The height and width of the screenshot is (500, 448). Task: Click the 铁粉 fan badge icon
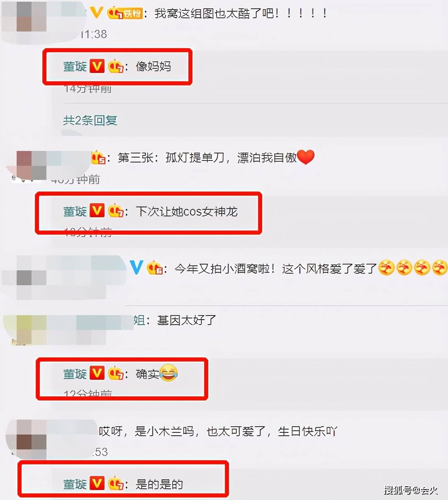pyautogui.click(x=125, y=13)
